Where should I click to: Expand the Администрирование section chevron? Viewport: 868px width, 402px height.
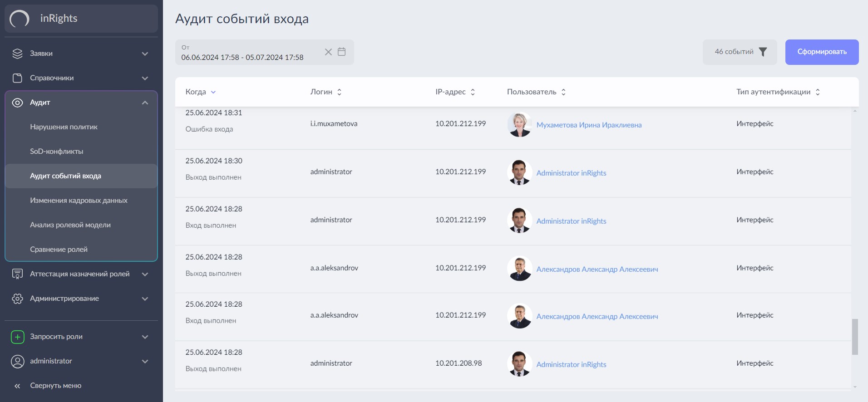point(145,299)
